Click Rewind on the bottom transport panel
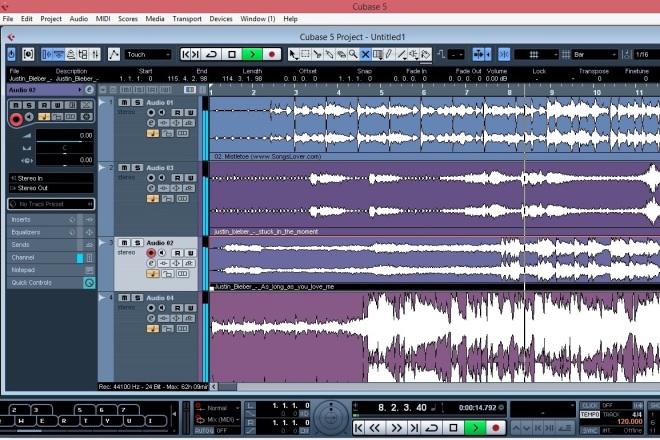Screen dimensions: 660x440 [374, 428]
